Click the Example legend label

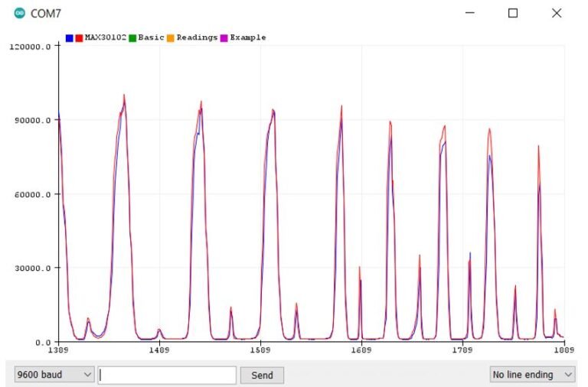click(248, 37)
